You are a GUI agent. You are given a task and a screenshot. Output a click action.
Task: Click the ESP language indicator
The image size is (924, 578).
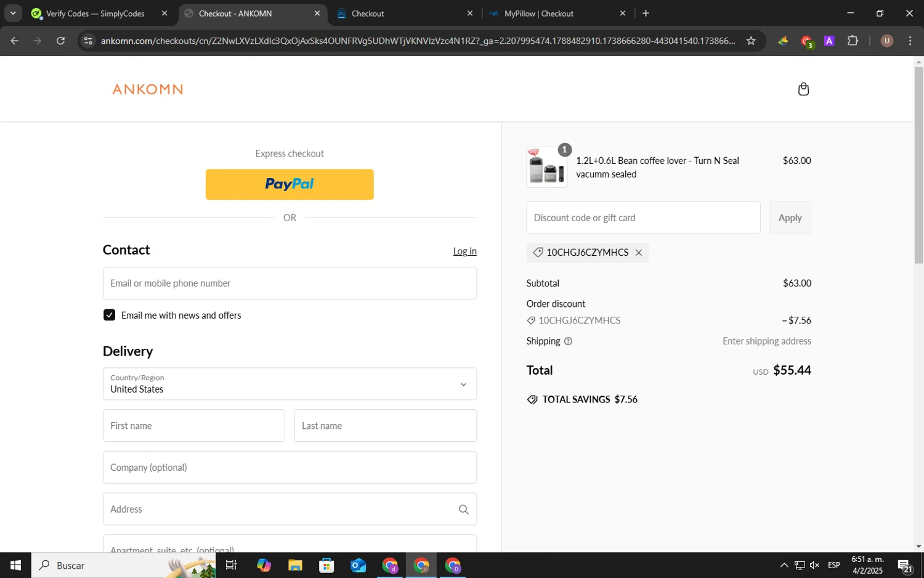coord(833,565)
